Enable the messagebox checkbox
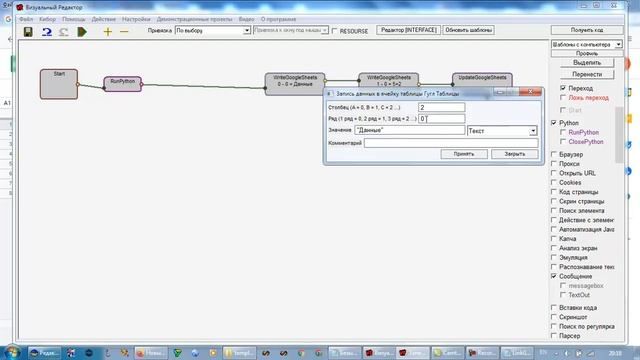The height and width of the screenshot is (360, 640). [563, 286]
